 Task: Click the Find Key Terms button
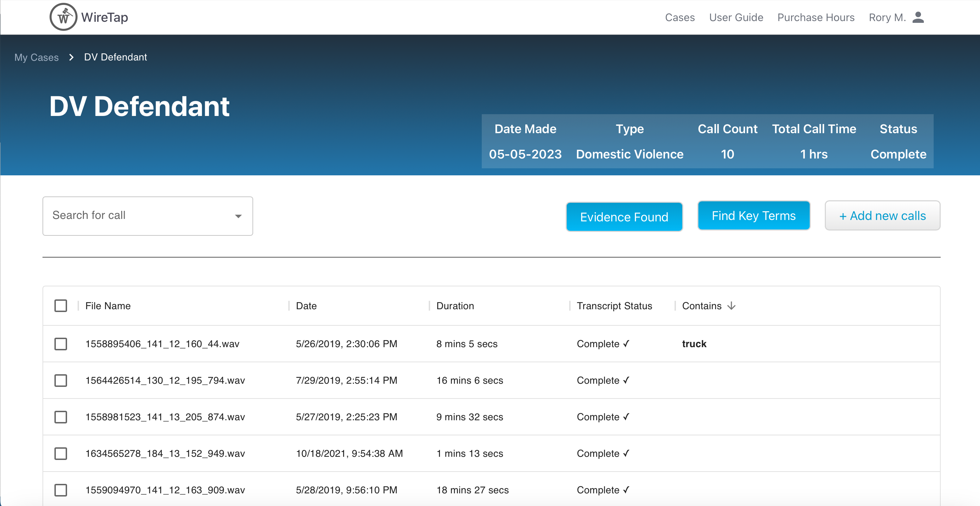tap(753, 216)
